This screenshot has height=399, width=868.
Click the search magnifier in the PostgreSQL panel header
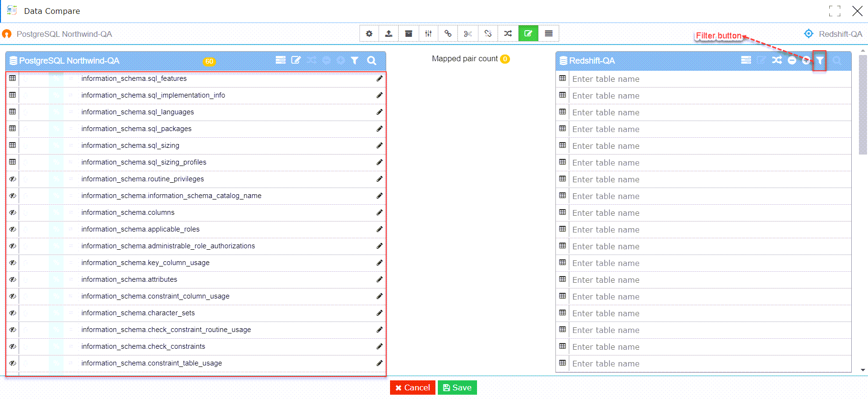(371, 60)
